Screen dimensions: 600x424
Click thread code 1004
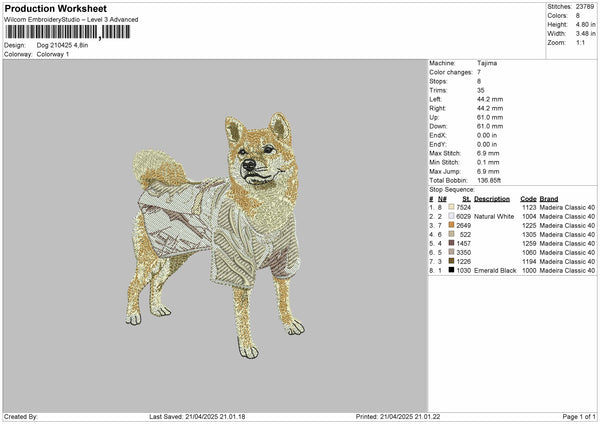click(529, 217)
